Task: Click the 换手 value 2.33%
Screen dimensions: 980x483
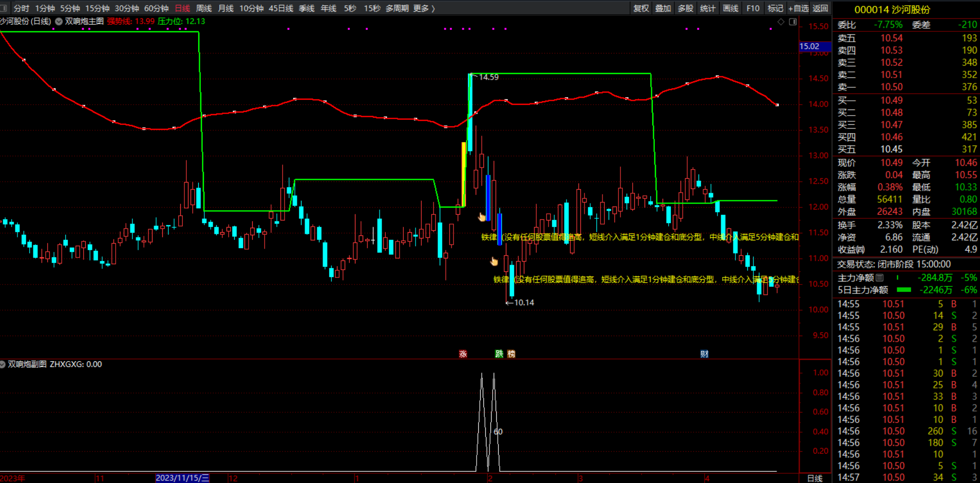Action: (890, 225)
